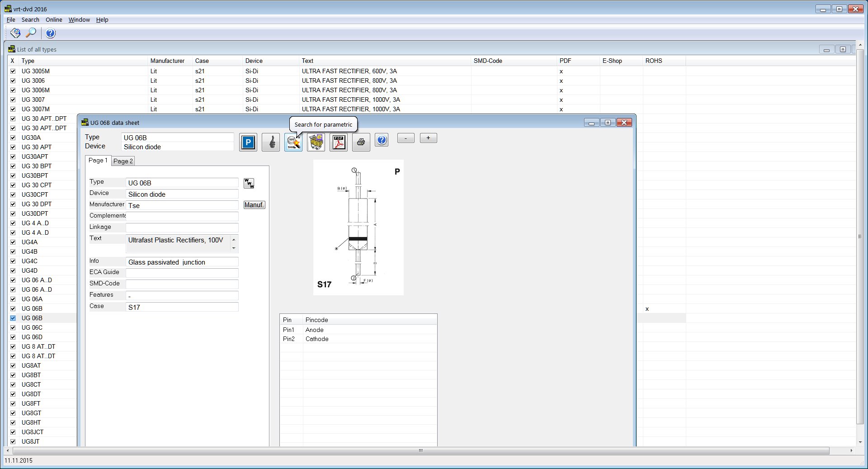The width and height of the screenshot is (868, 469).
Task: Open the PDF datasheet icon
Action: click(339, 142)
